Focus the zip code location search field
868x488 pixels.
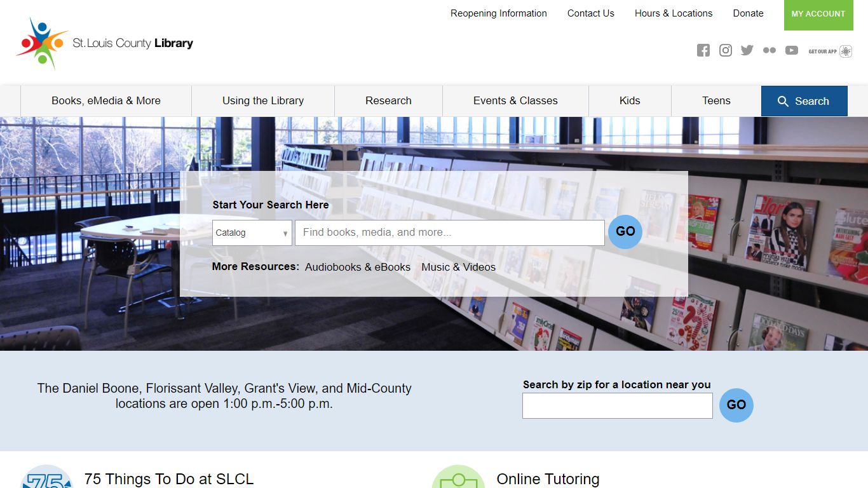click(618, 405)
